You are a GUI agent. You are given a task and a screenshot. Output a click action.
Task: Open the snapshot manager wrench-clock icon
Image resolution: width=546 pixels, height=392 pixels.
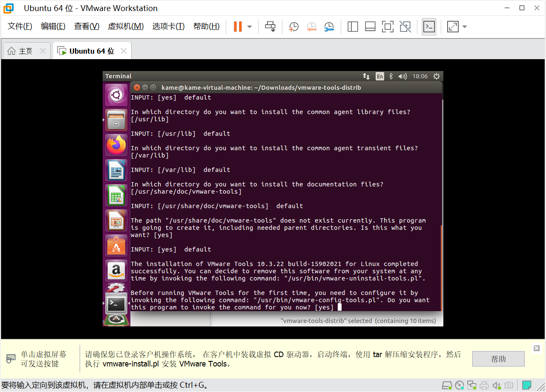(329, 27)
